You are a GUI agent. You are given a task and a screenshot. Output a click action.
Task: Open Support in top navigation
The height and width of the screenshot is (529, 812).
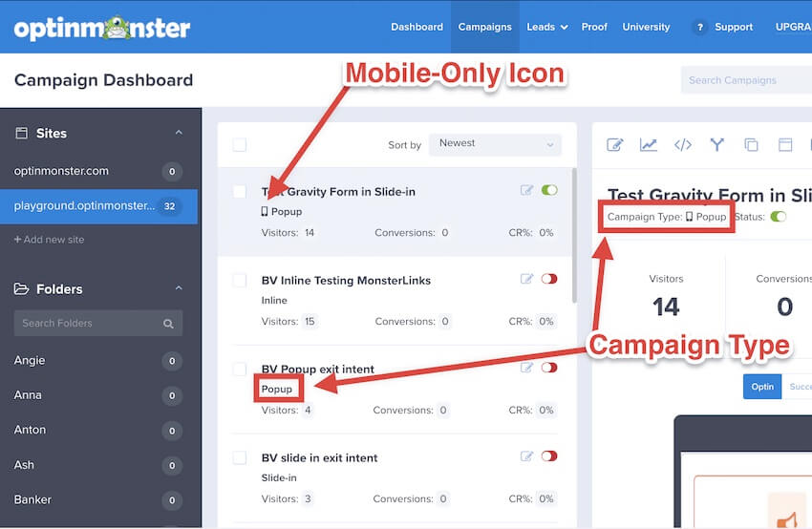[734, 27]
